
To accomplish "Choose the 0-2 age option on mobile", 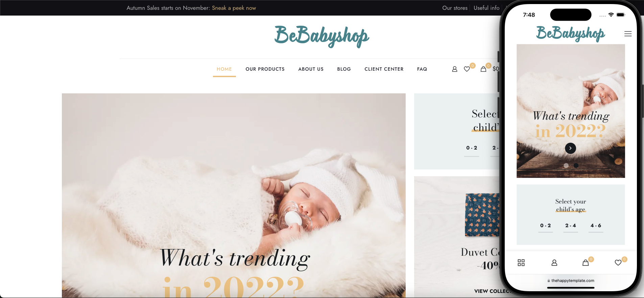I will (545, 226).
